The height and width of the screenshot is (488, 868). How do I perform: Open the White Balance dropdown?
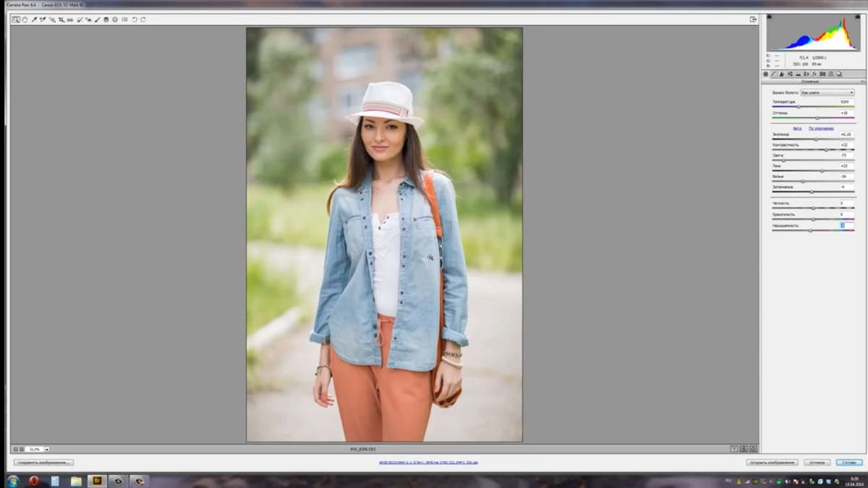click(827, 93)
